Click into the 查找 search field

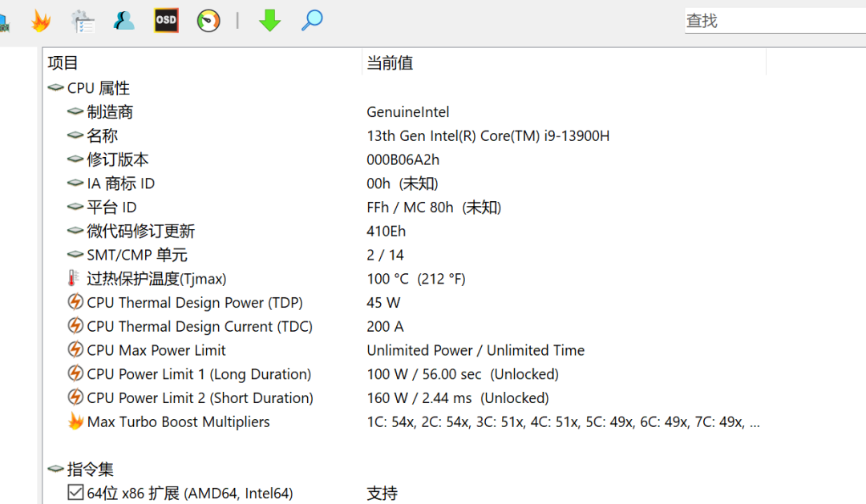click(775, 21)
